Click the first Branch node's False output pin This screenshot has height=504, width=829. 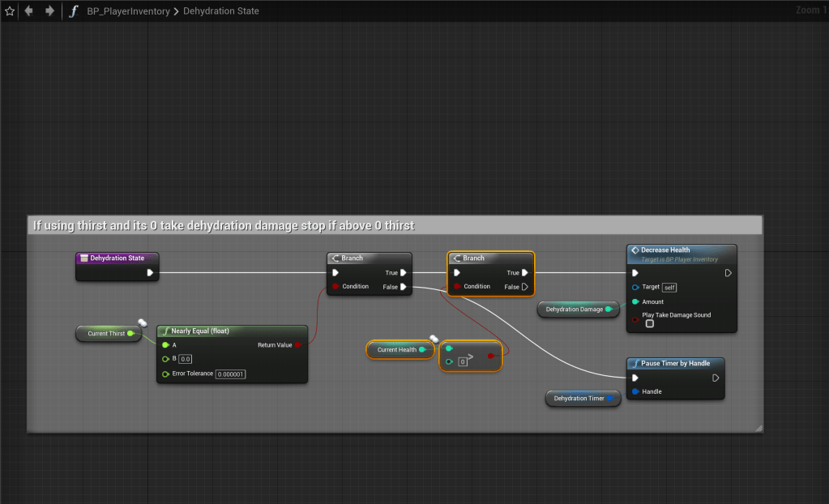pyautogui.click(x=404, y=287)
